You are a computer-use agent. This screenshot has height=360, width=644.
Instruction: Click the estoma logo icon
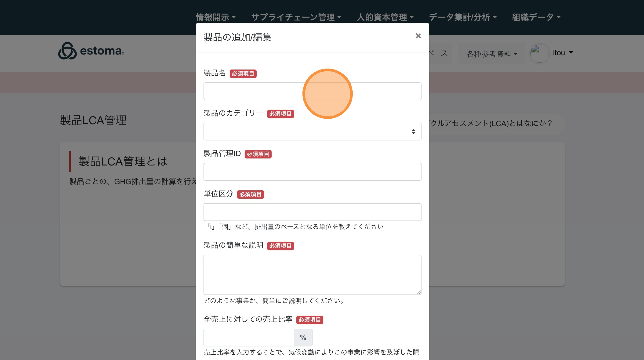67,51
